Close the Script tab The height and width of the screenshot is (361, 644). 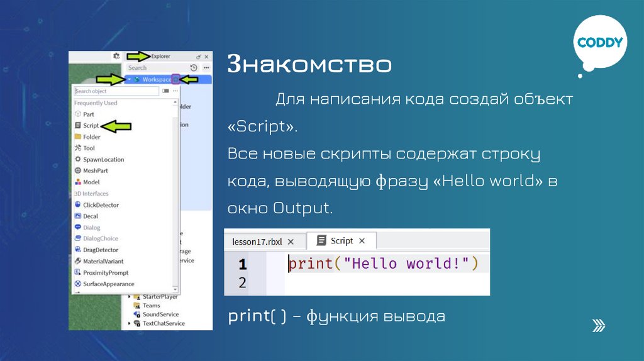coord(362,241)
